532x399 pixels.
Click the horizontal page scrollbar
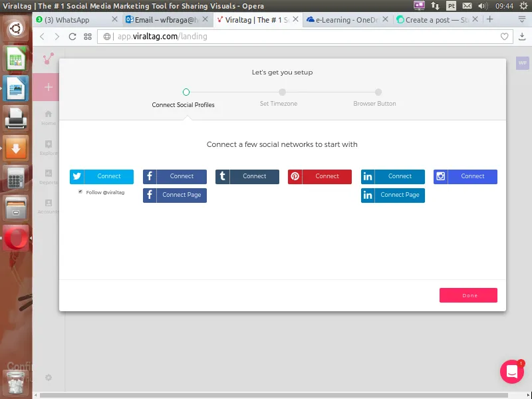tap(274, 396)
